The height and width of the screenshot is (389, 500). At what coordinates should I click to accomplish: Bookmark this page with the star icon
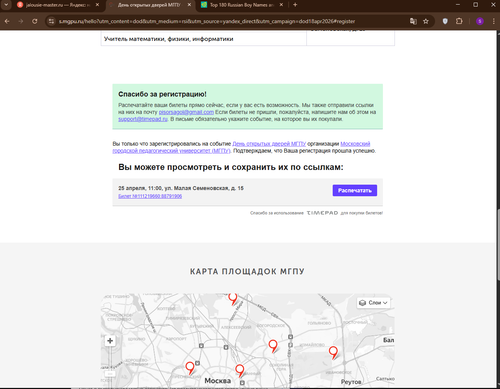pyautogui.click(x=426, y=21)
